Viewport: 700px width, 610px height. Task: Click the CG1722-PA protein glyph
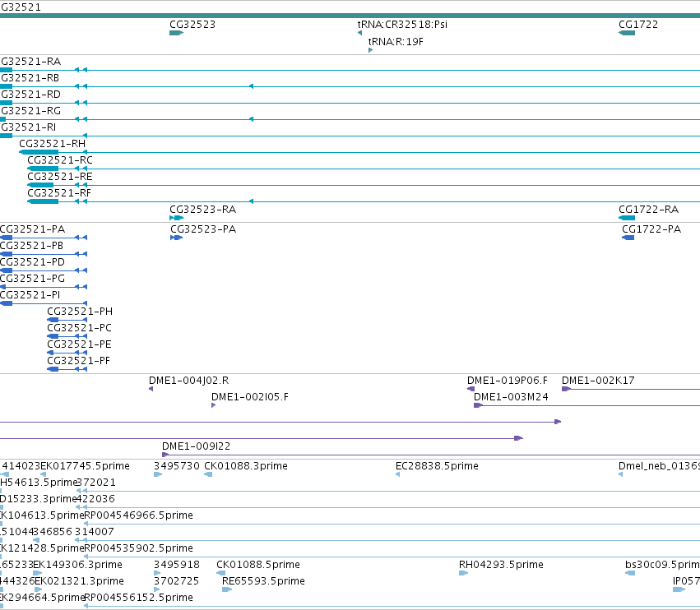click(628, 238)
